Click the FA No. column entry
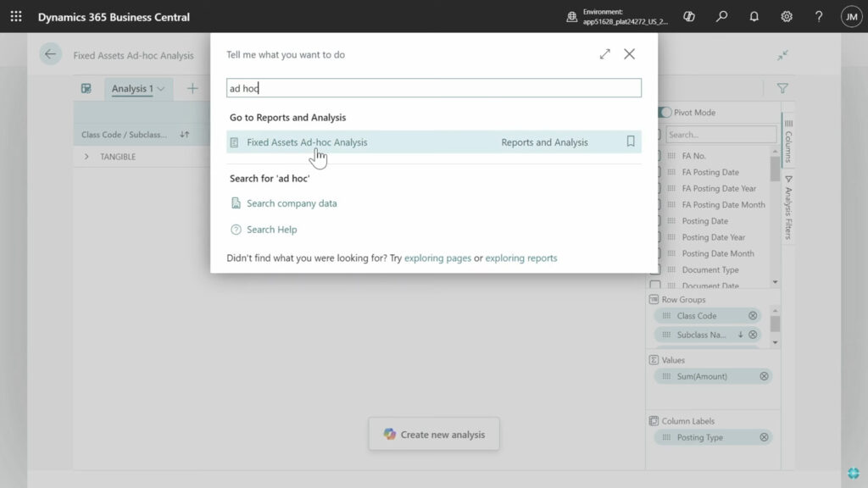The height and width of the screenshot is (488, 868). [693, 156]
